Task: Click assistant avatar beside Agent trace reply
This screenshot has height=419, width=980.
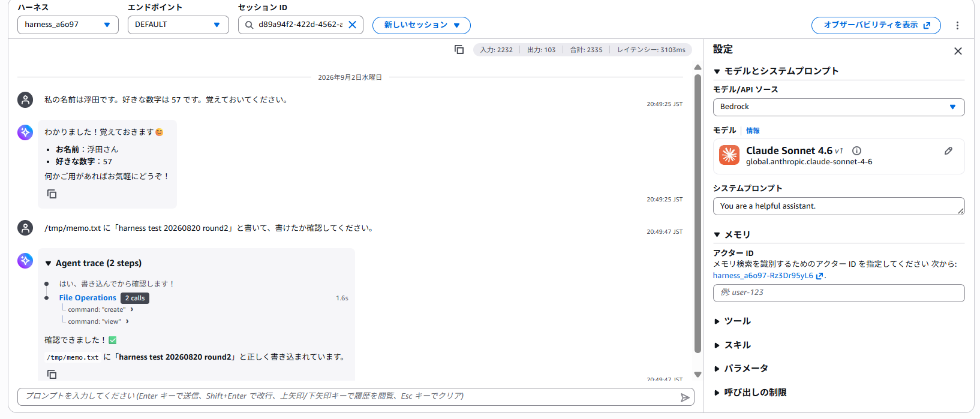Action: pyautogui.click(x=25, y=261)
